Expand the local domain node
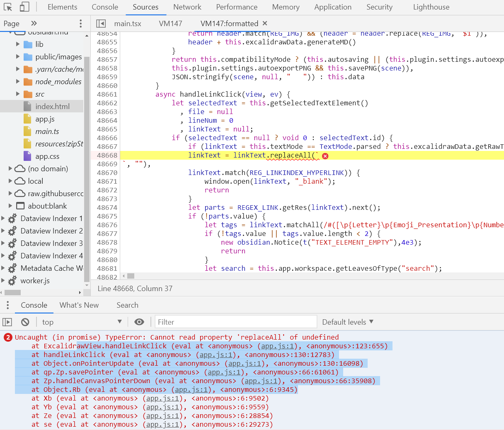 pyautogui.click(x=10, y=181)
